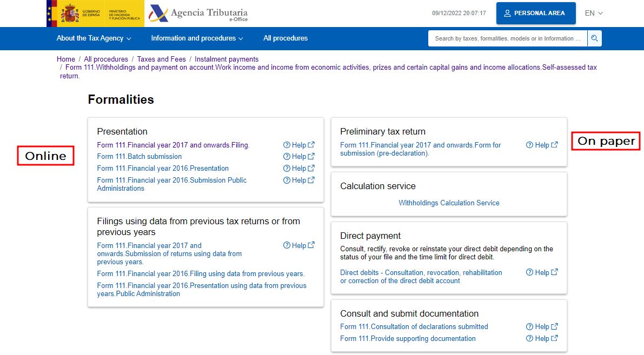Open Withholdings Calculation Service link

(x=449, y=203)
